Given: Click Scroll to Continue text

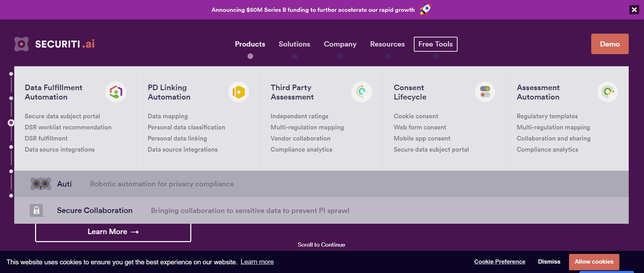Looking at the screenshot, I should 321,245.
